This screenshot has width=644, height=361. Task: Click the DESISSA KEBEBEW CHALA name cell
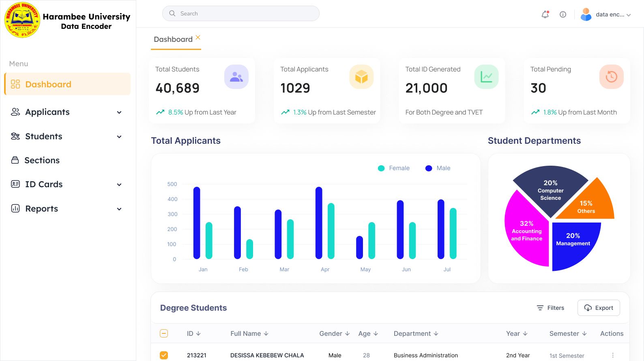[267, 355]
